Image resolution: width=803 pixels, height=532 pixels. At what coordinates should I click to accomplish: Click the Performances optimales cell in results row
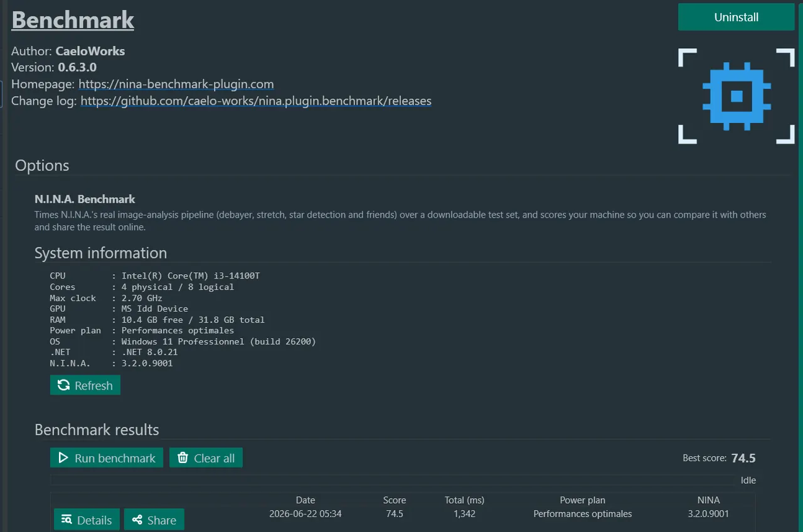[x=583, y=514]
